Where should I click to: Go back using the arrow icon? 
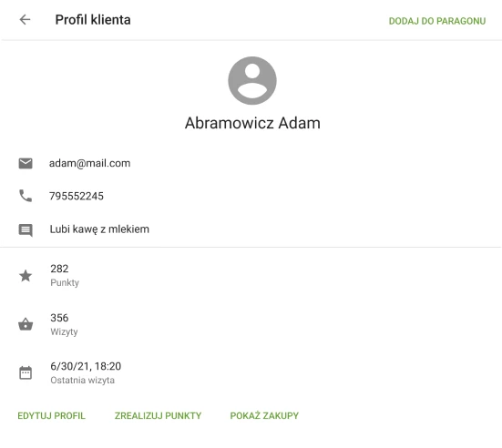tap(25, 19)
